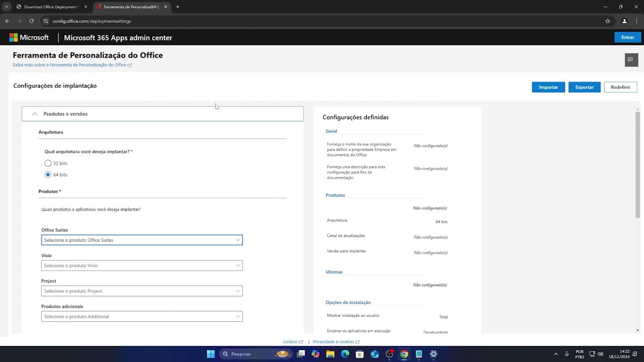The image size is (644, 362).
Task: Open the tab search dropdown arrow
Action: (x=7, y=7)
